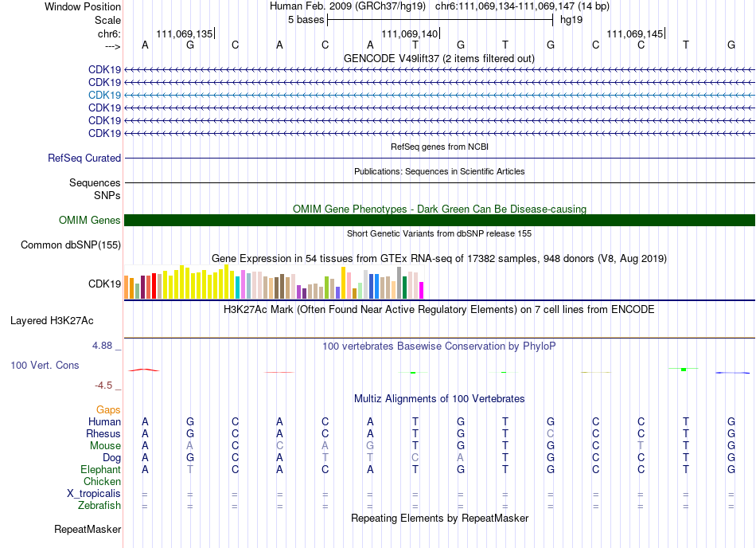Open the RefSeq Curated track label
Viewport: 756px width, 548px height.
click(x=84, y=159)
